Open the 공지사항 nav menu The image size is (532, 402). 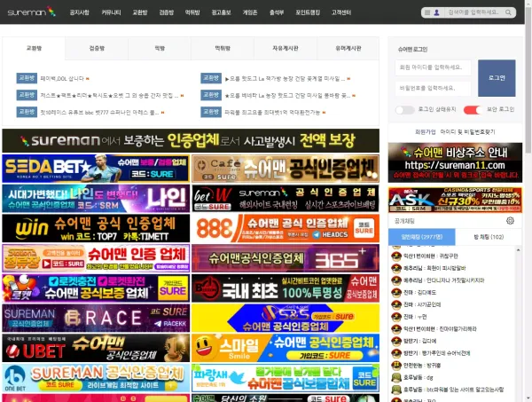pos(79,12)
